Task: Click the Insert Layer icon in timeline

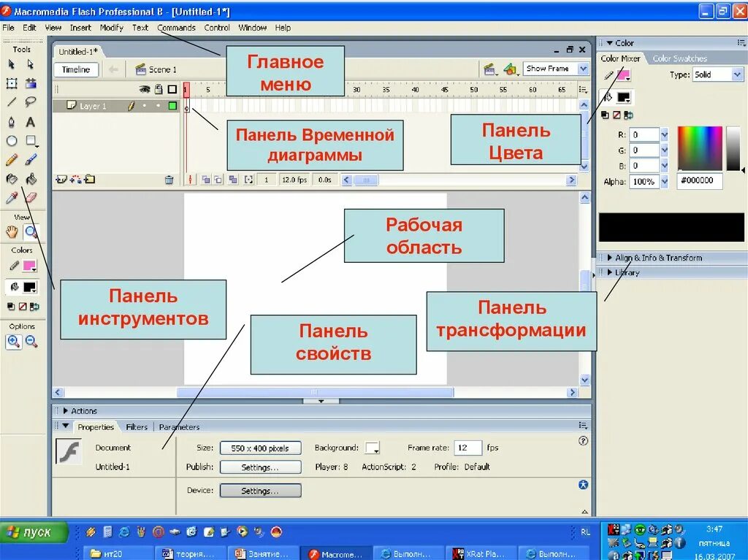Action: pos(61,180)
